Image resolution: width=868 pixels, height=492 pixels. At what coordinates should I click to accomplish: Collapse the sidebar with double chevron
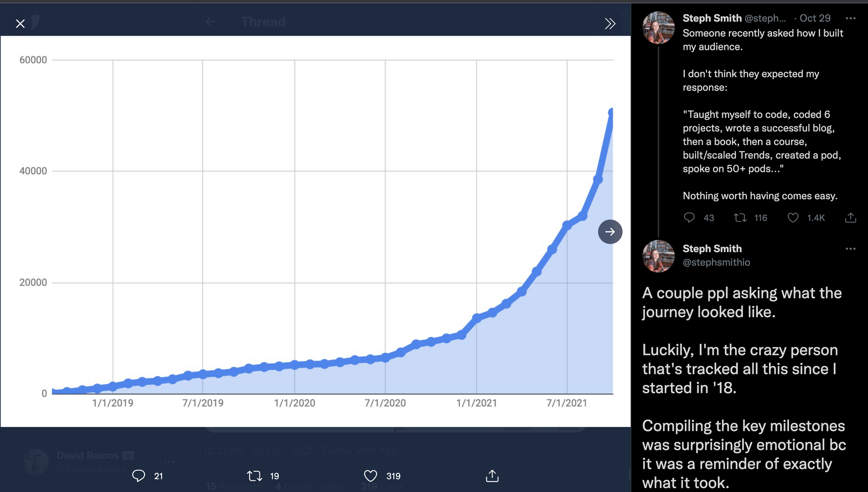click(x=610, y=23)
